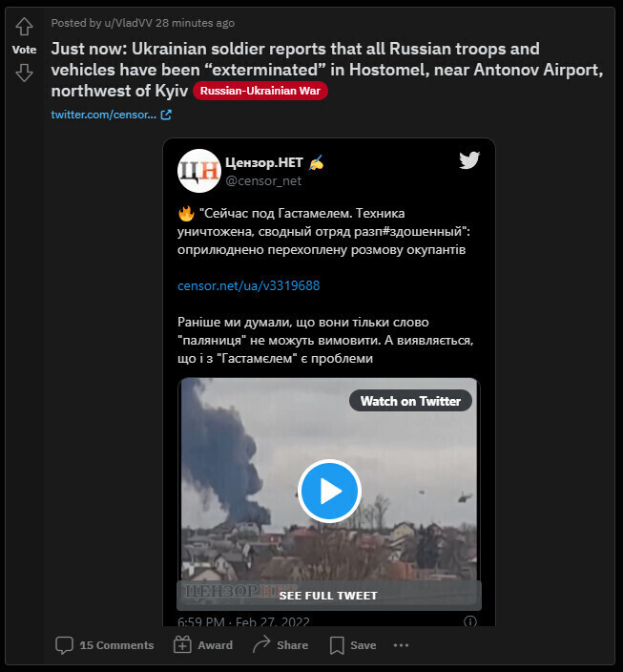Click See Full Tweet button
The width and height of the screenshot is (623, 672).
click(x=328, y=595)
